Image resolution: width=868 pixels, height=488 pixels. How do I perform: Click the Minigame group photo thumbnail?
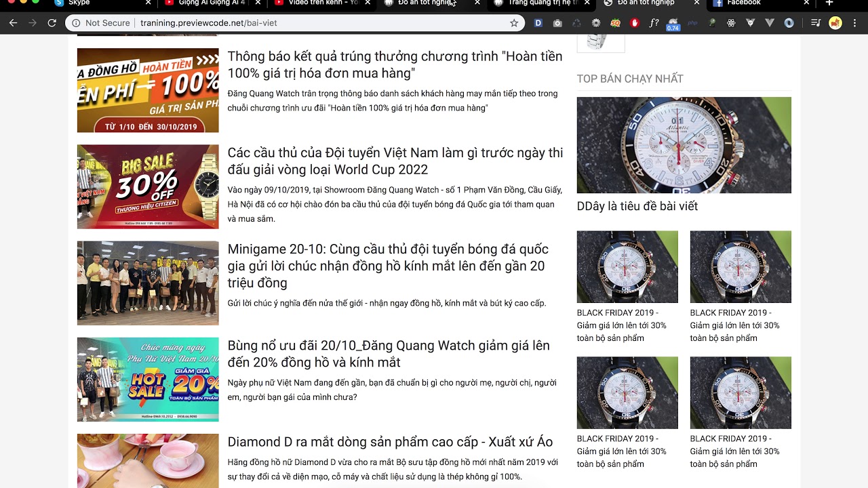tap(148, 283)
